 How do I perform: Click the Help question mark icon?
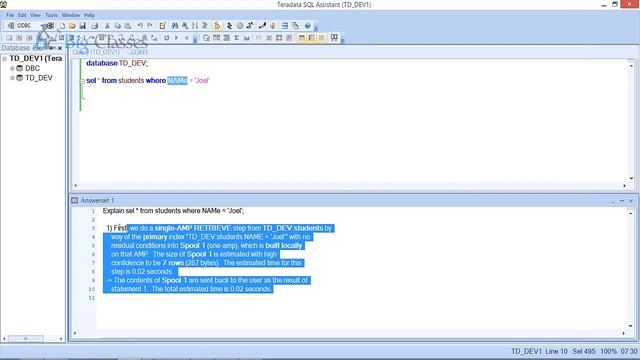click(x=308, y=26)
